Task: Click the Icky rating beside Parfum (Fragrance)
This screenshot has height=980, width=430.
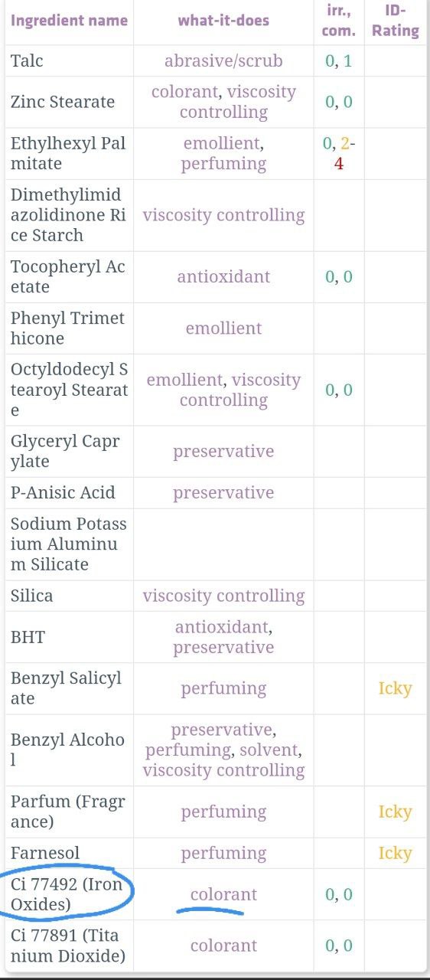Action: (395, 812)
